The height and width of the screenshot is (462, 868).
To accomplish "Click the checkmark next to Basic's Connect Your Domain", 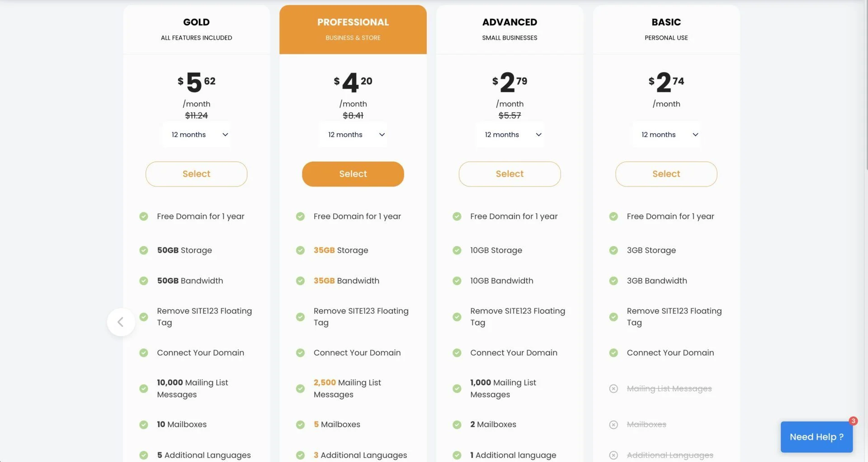I will pos(613,353).
